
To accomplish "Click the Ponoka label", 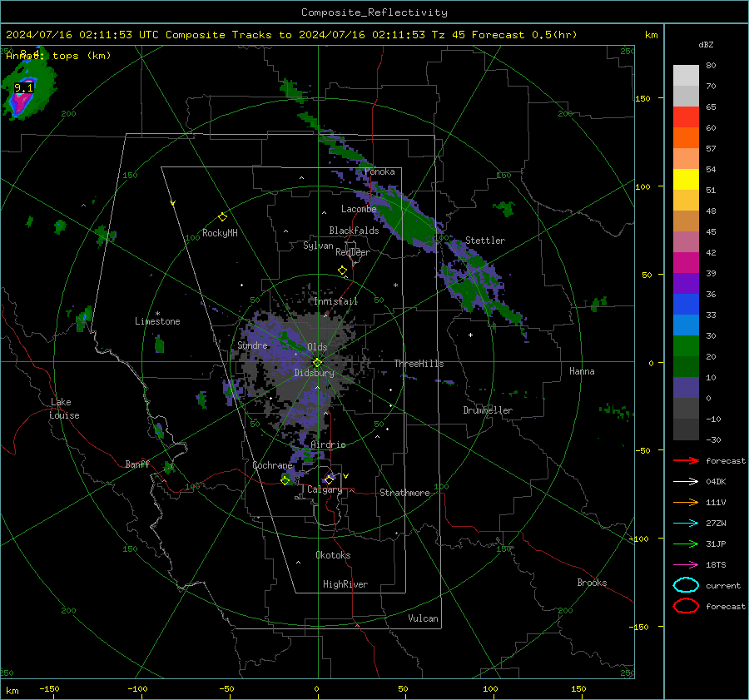I will (379, 171).
